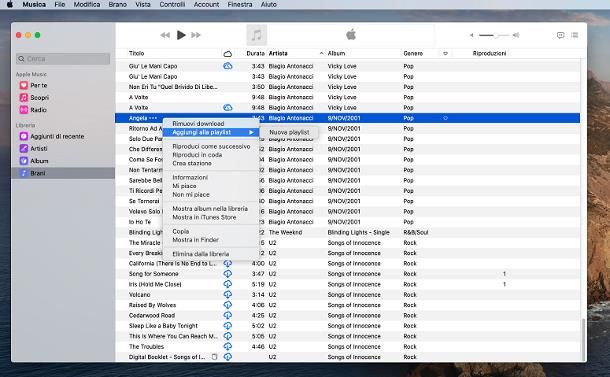
Task: Sort by Artista column header
Action: [x=278, y=53]
